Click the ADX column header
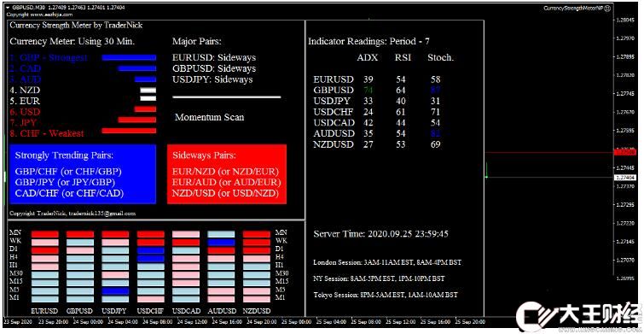The width and height of the screenshot is (644, 334). [368, 58]
